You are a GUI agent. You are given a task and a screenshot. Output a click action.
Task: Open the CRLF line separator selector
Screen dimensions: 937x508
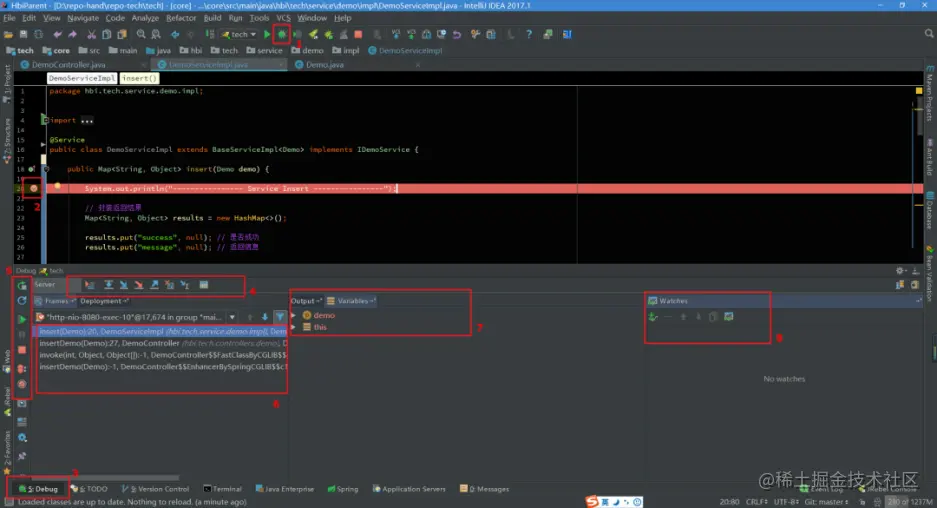[x=757, y=502]
